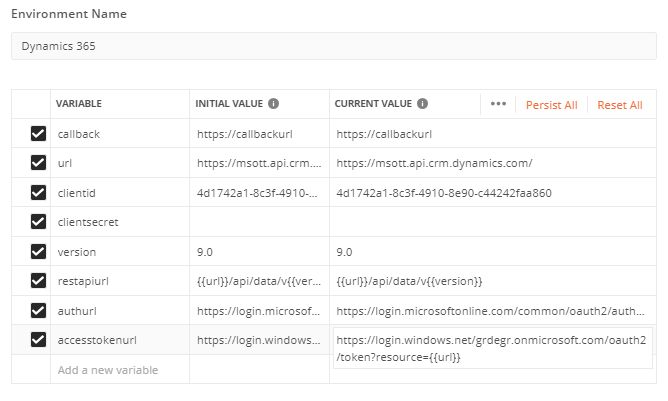Disable the version variable checkbox
This screenshot has height=401, width=668.
(38, 251)
